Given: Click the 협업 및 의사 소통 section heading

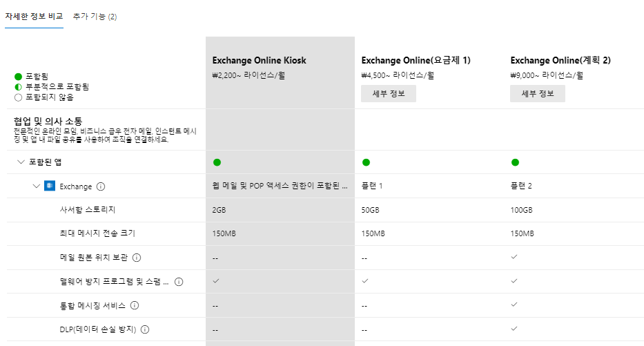Looking at the screenshot, I should (48, 121).
